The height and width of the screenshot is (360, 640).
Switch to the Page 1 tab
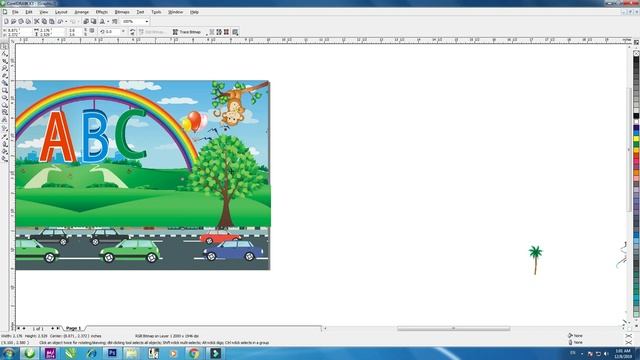point(74,328)
